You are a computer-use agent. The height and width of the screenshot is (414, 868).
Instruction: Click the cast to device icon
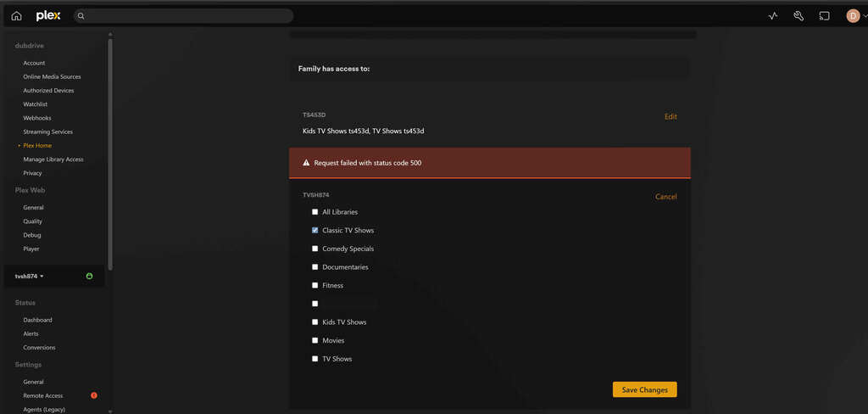tap(824, 16)
